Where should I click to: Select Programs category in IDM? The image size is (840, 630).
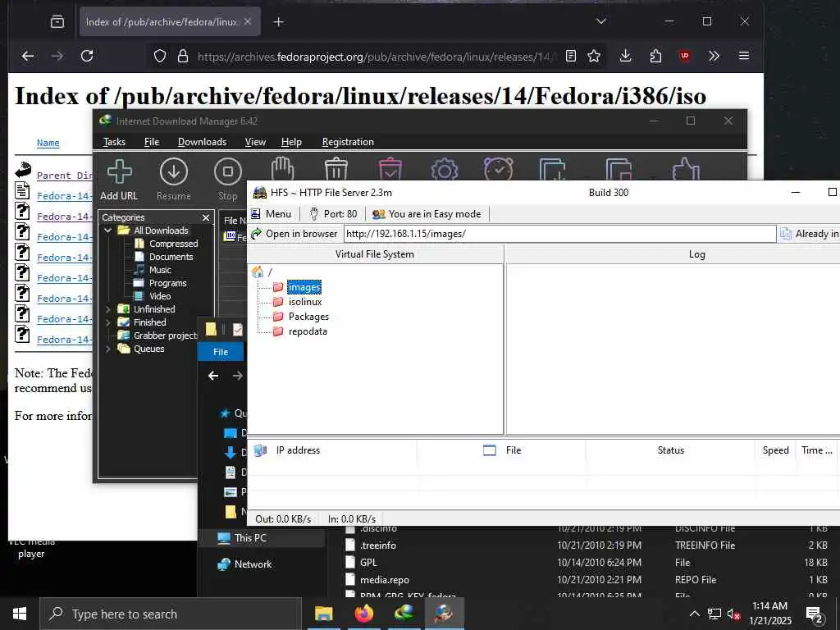click(x=167, y=283)
